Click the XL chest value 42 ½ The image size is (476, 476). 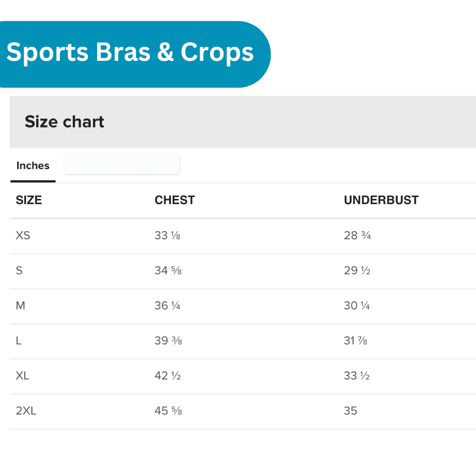click(168, 376)
